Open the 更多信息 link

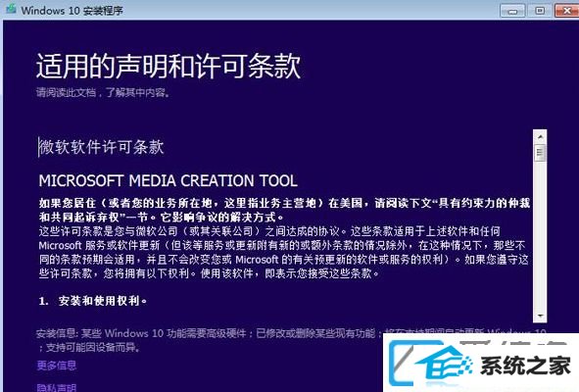click(x=57, y=366)
